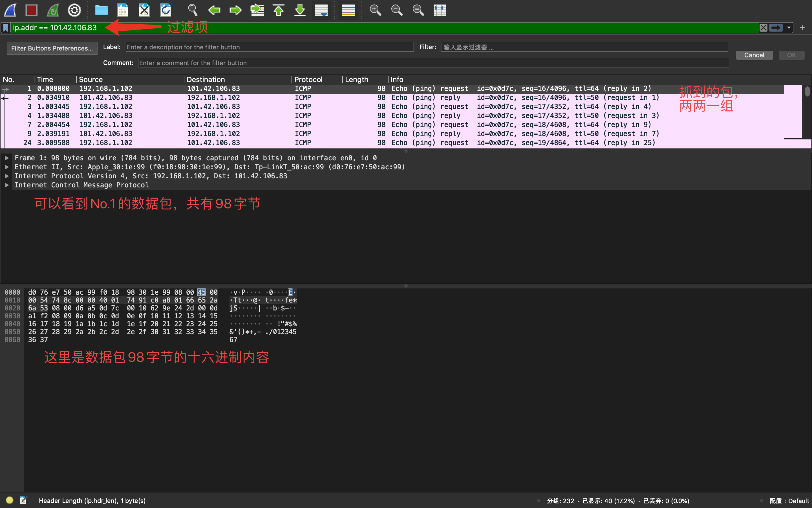Expand the Ethernet II tree node
The width and height of the screenshot is (812, 508).
point(6,167)
